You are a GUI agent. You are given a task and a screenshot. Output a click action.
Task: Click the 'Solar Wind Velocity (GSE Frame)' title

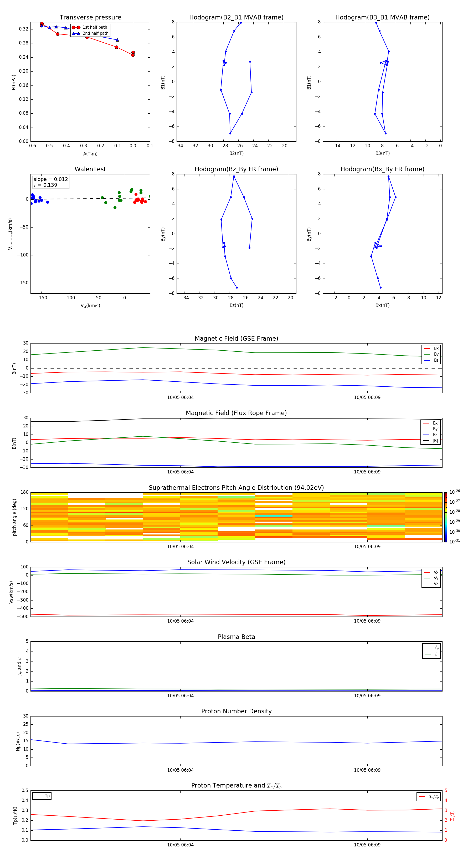click(236, 562)
